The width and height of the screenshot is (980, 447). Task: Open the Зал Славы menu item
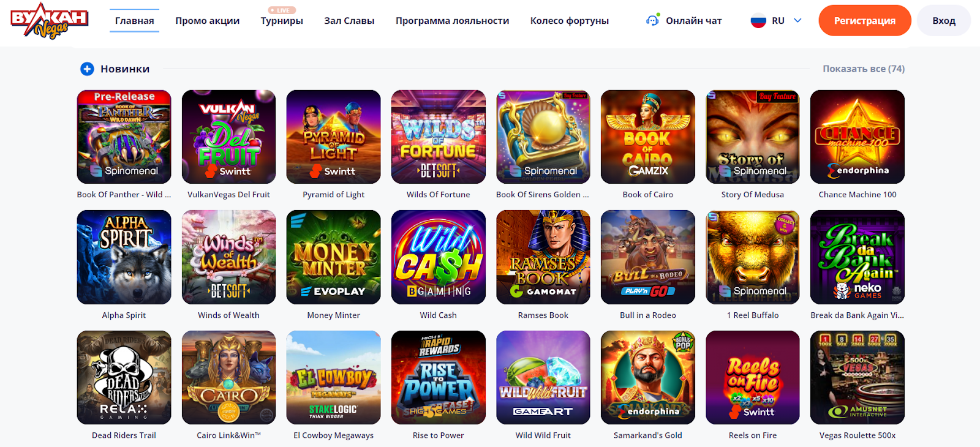[x=349, y=21]
